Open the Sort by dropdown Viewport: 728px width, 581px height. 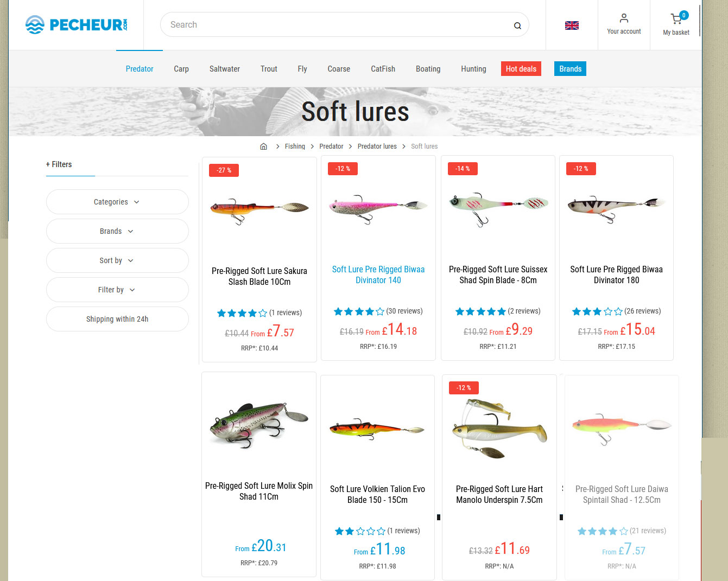[x=117, y=260]
